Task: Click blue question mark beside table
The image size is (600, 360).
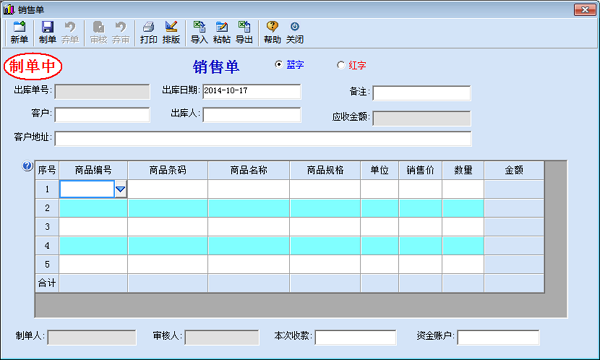Action: pyautogui.click(x=27, y=166)
